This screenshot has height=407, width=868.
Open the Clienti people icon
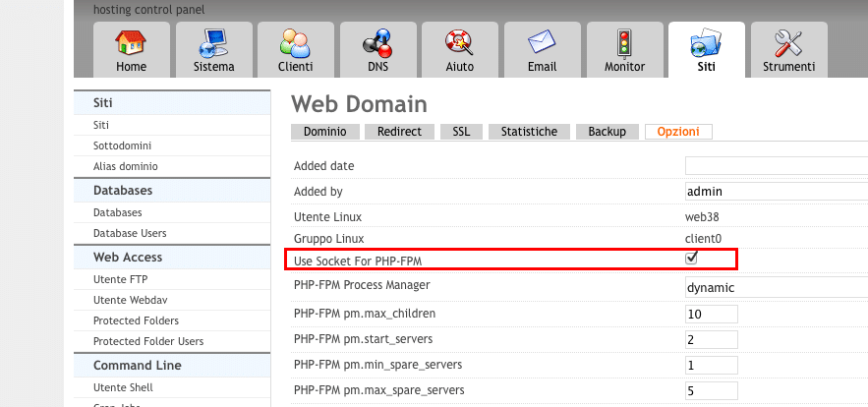coord(296,42)
